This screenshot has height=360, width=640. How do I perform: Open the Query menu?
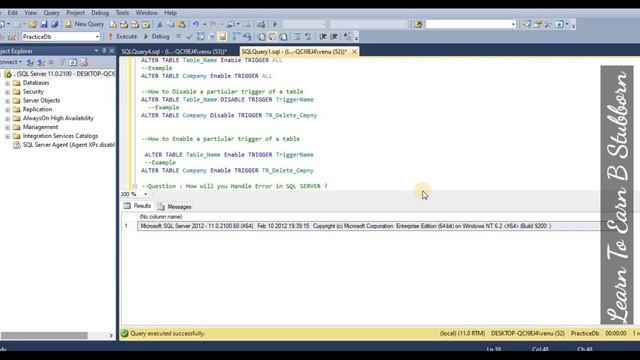pos(51,13)
